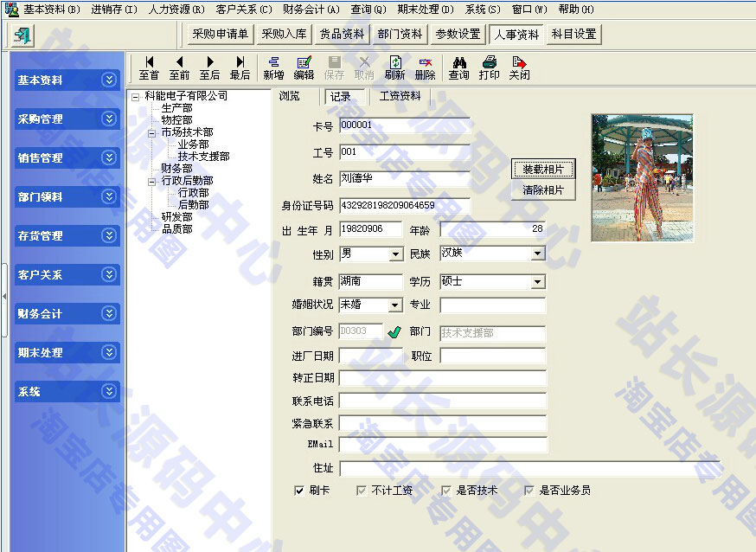
Task: Click the application icon in menu bar
Action: 11,10
